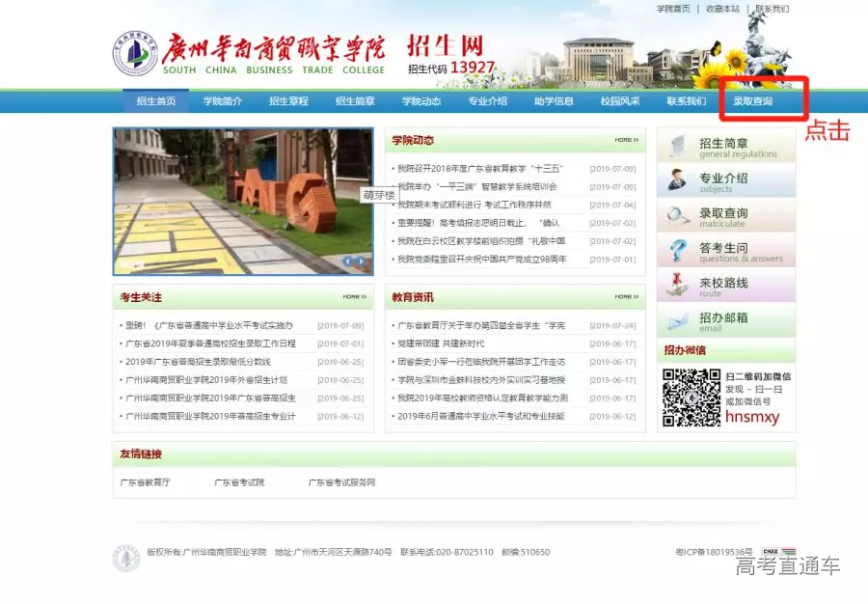Click the campus photo in the slideshow
868x604 pixels.
(x=242, y=201)
